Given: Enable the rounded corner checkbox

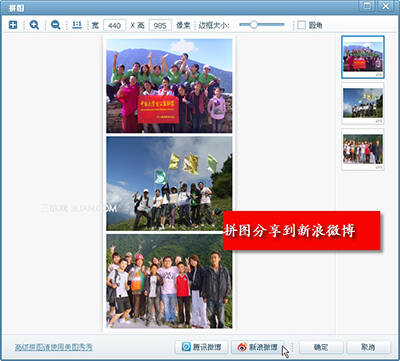Looking at the screenshot, I should point(301,25).
